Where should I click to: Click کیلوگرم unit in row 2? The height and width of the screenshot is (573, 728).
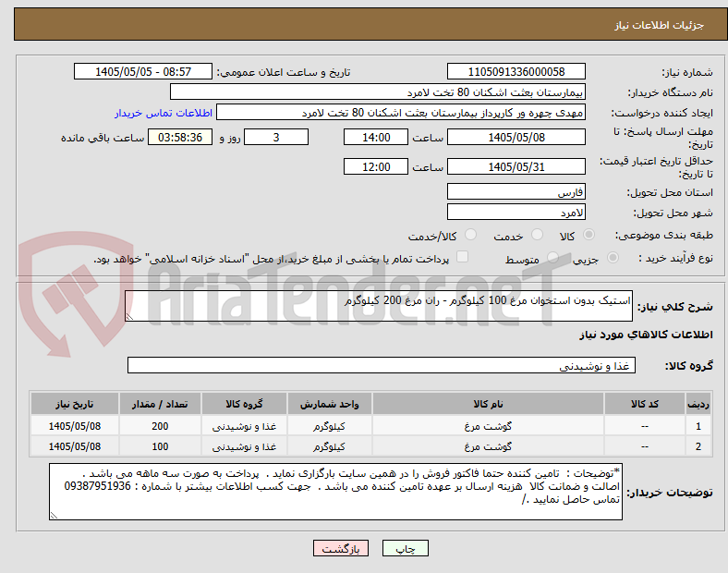click(329, 446)
